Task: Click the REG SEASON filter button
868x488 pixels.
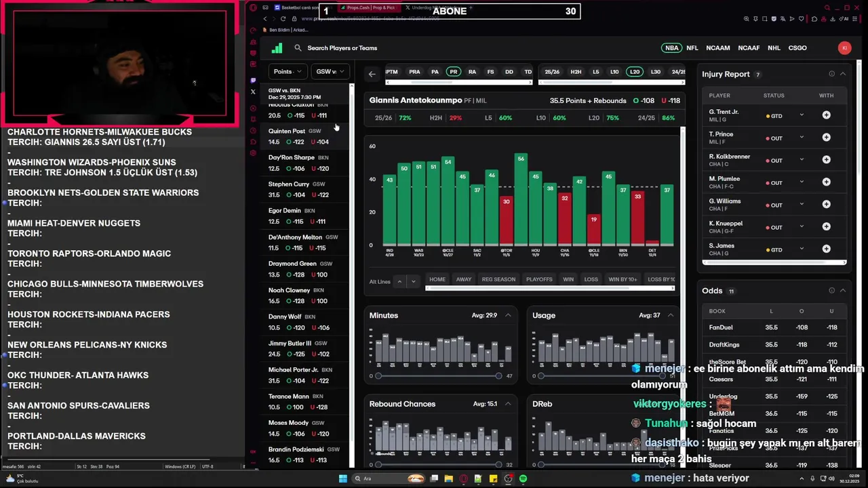Action: (x=498, y=279)
